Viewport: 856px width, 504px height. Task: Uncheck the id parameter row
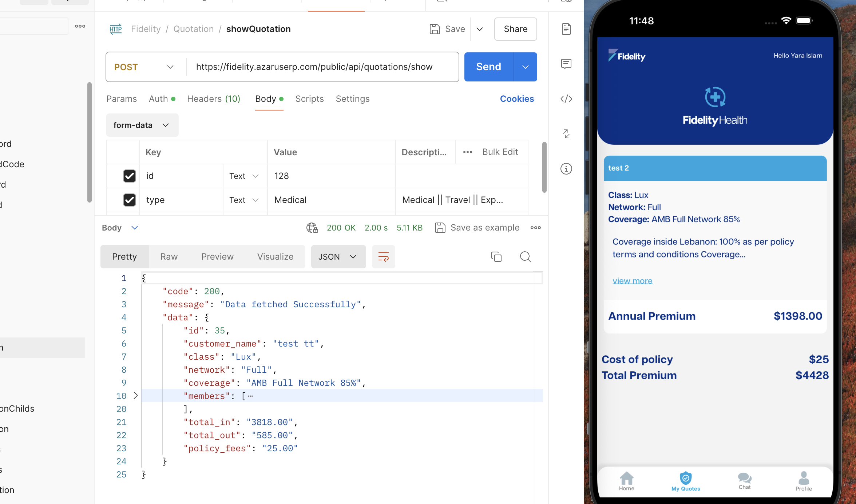pyautogui.click(x=130, y=176)
